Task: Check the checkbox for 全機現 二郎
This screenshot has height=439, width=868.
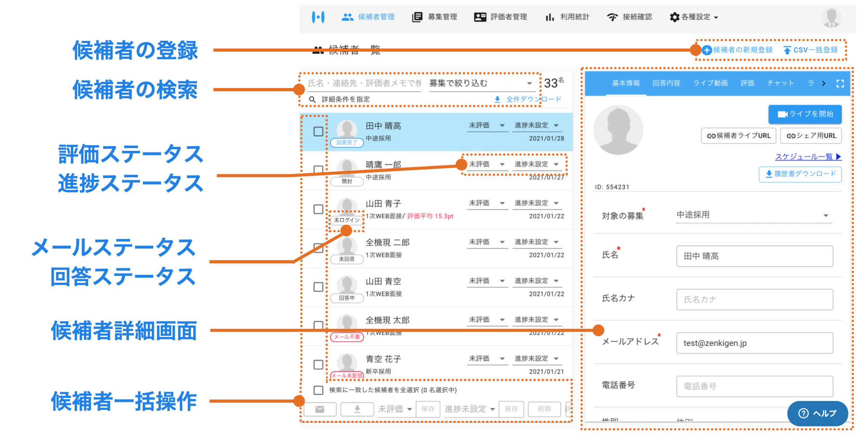Action: 318,248
